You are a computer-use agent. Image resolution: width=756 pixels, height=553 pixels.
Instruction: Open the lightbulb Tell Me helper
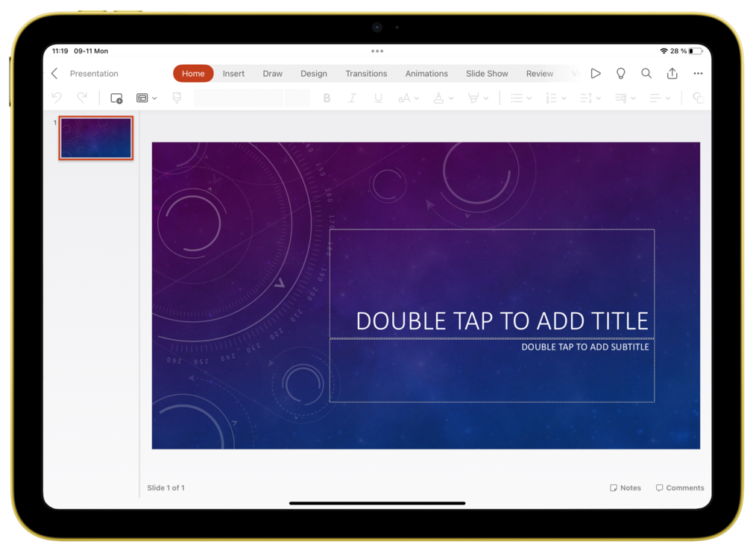tap(620, 74)
